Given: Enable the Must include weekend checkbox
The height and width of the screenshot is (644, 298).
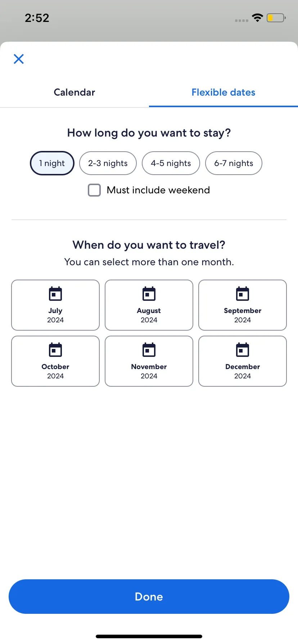Looking at the screenshot, I should click(94, 190).
